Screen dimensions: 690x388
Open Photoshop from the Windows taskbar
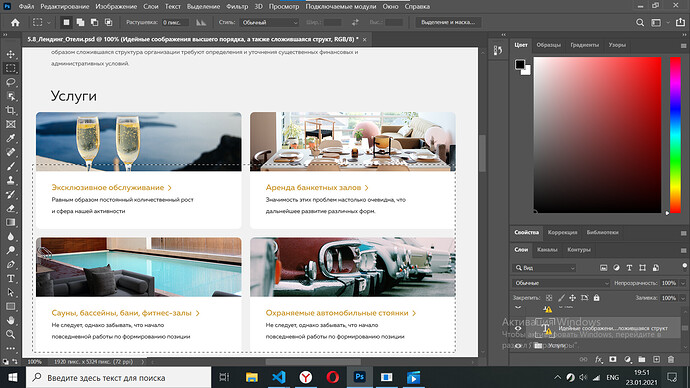(360, 377)
